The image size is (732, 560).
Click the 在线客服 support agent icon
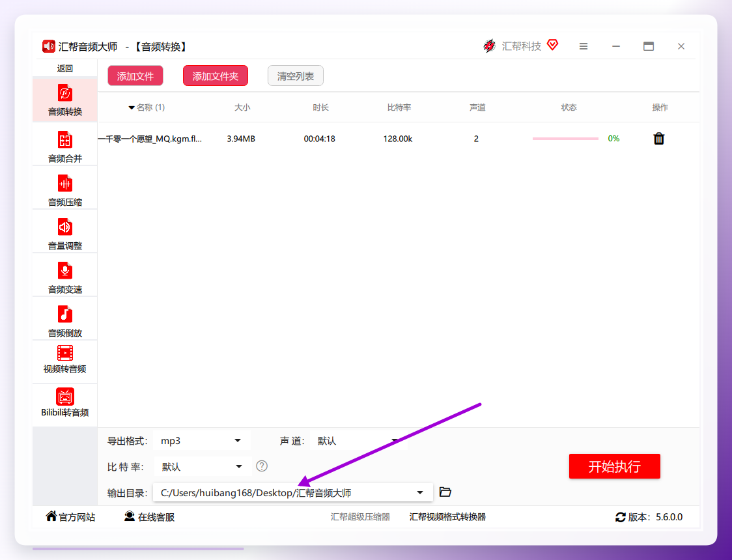(x=130, y=516)
